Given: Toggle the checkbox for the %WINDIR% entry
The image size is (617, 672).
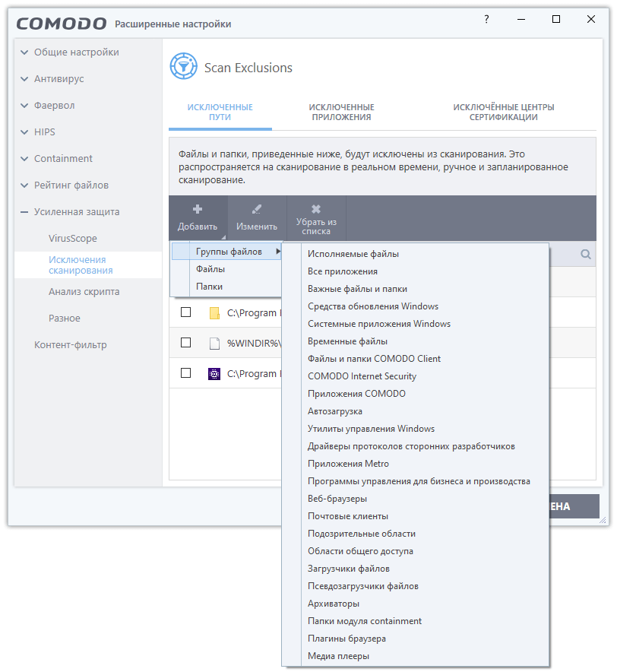Looking at the screenshot, I should pos(185,343).
